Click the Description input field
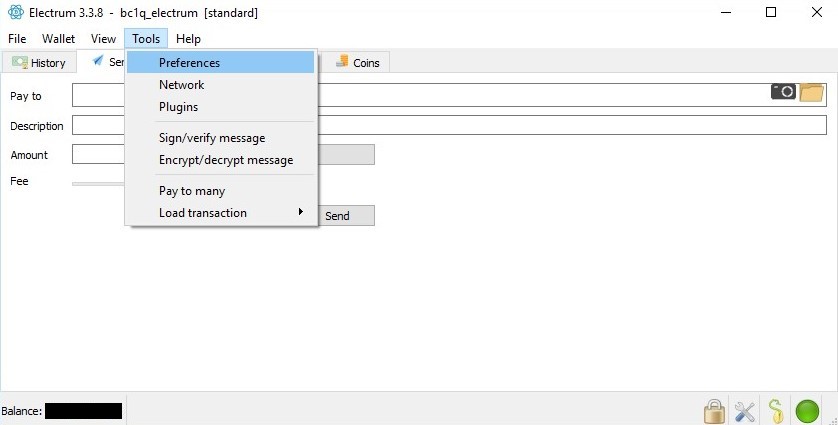 449,125
